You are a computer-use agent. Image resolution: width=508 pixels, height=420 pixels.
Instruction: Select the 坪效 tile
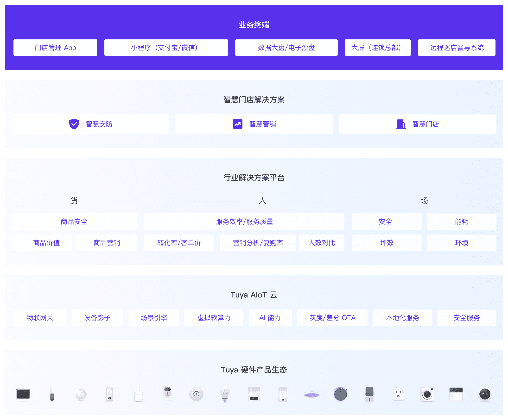coord(387,243)
